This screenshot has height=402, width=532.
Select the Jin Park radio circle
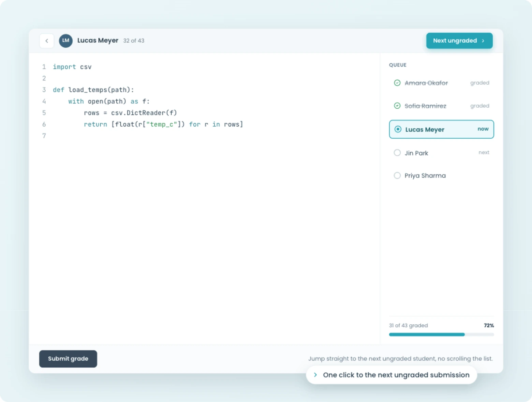397,153
